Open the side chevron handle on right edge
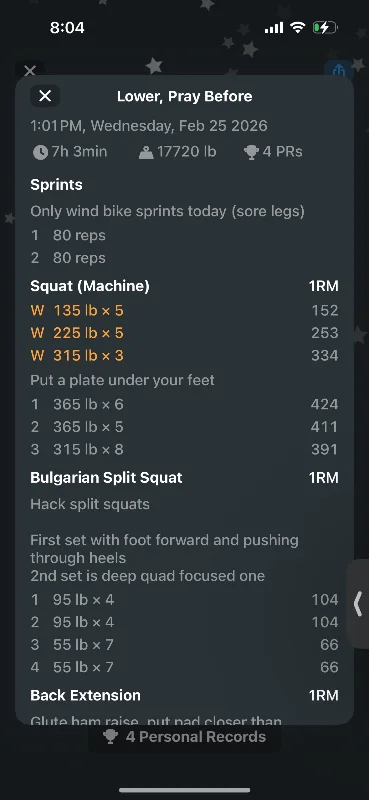Viewport: 369px width, 800px height. coord(358,604)
